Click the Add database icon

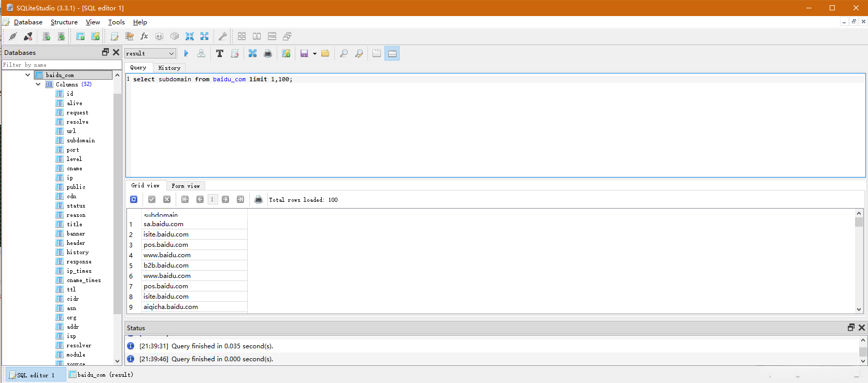[46, 36]
